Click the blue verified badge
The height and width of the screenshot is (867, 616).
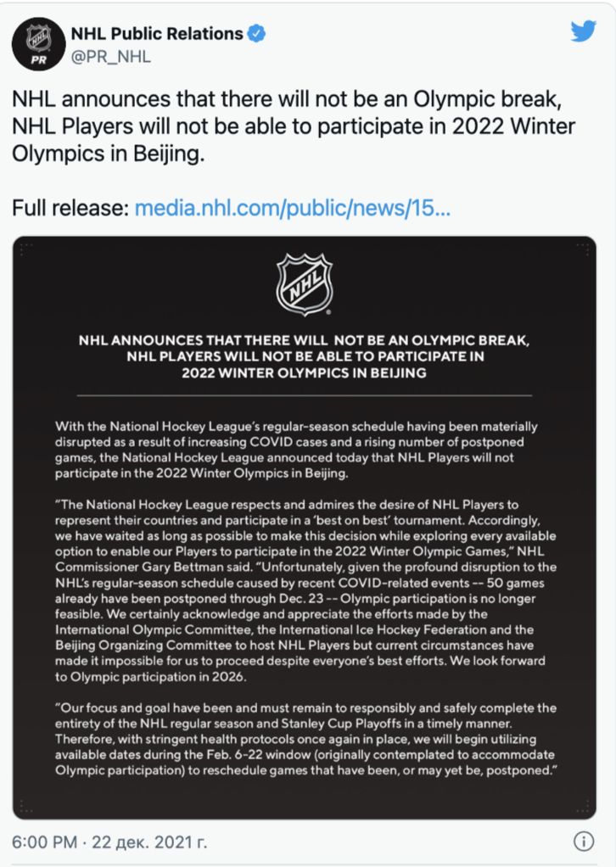(256, 34)
